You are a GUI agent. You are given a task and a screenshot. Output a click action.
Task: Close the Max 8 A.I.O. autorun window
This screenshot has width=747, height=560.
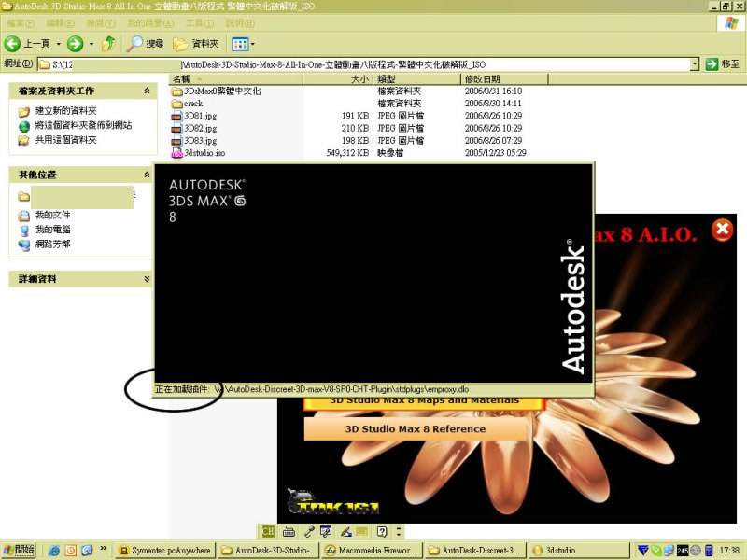[x=723, y=230]
